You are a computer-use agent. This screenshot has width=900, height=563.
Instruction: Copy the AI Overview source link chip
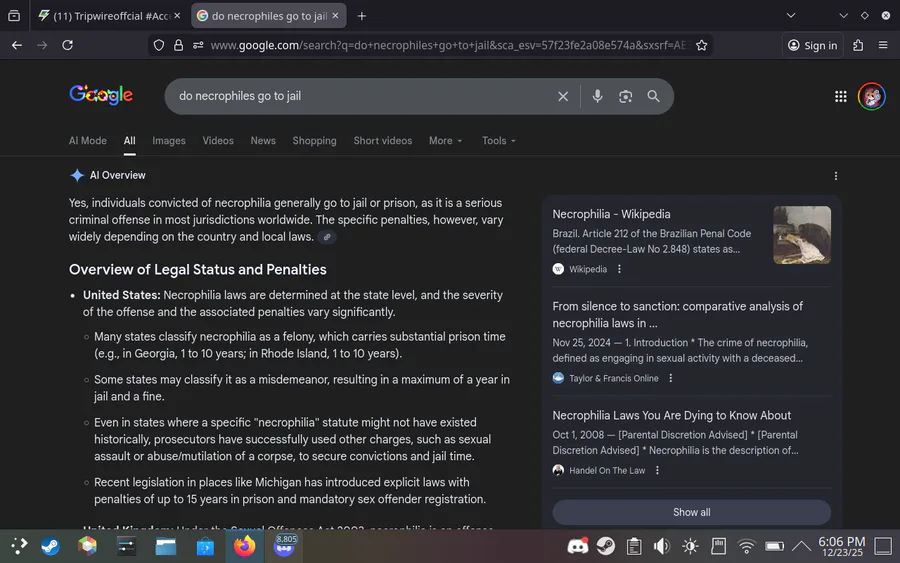(327, 237)
